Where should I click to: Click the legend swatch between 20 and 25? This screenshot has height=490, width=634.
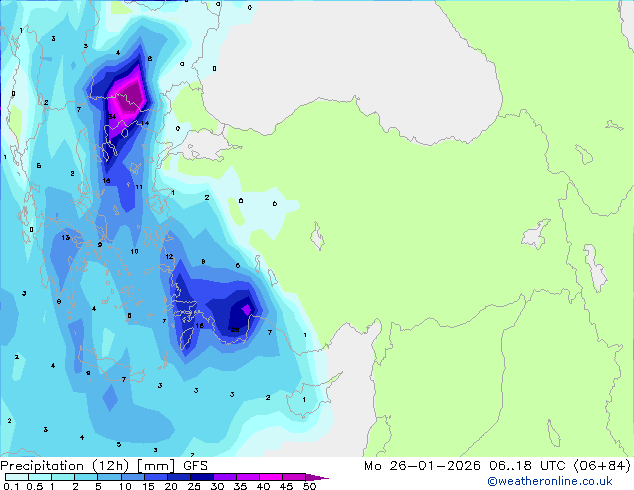[x=179, y=477]
